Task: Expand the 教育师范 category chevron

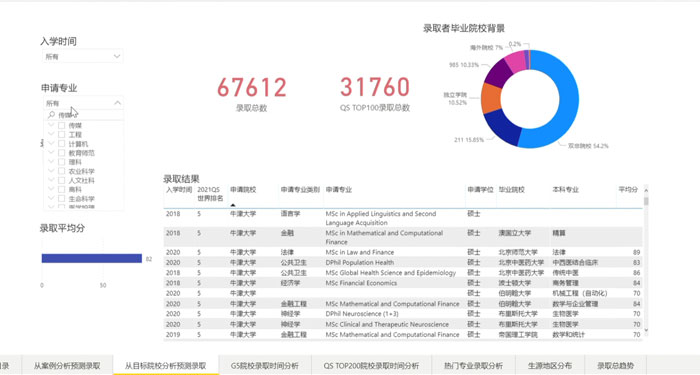Action: 51,153
